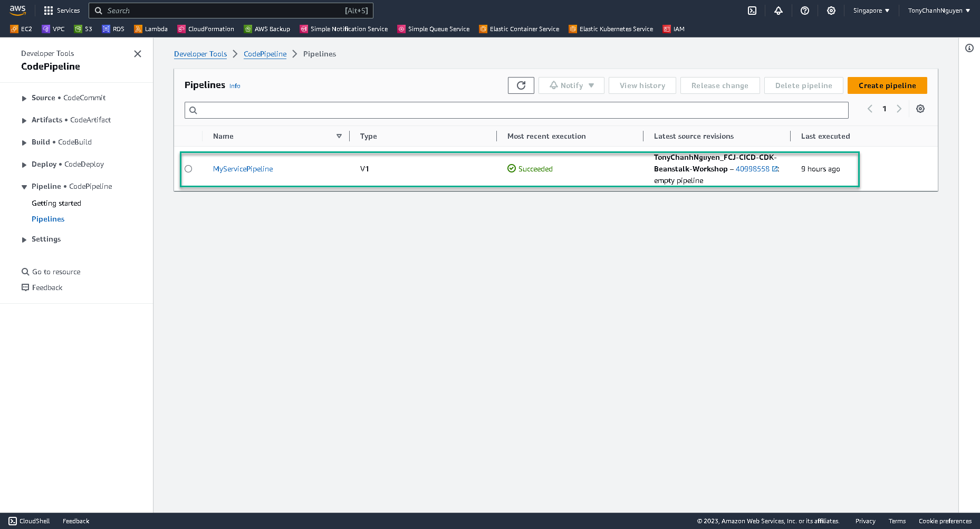Open RDS shortcut in favorites bar
The width and height of the screenshot is (980, 529).
113,29
